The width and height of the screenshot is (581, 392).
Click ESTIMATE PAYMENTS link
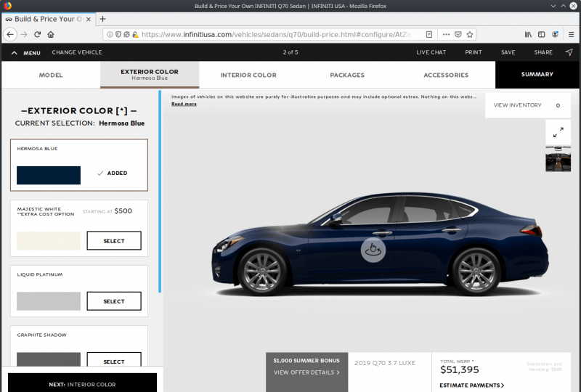click(471, 385)
